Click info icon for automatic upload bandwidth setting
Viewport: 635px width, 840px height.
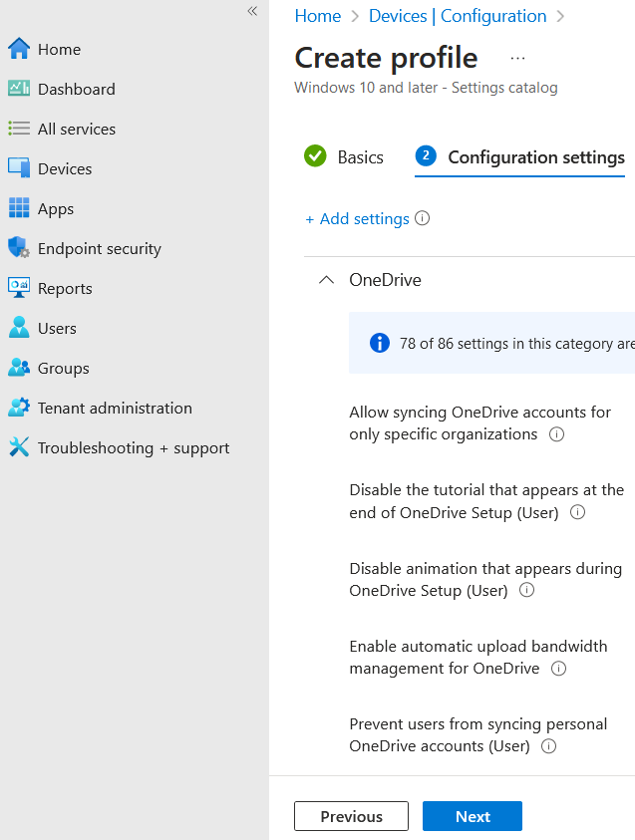click(x=558, y=669)
